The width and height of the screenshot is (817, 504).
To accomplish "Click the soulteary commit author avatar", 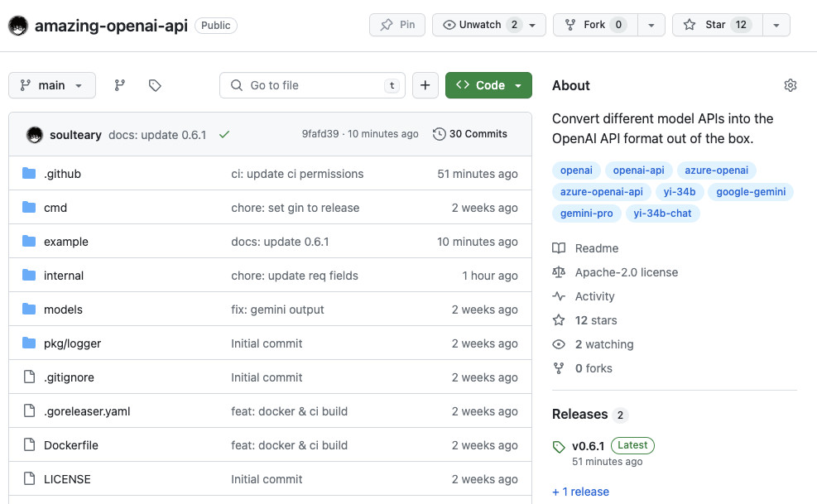I will point(35,134).
